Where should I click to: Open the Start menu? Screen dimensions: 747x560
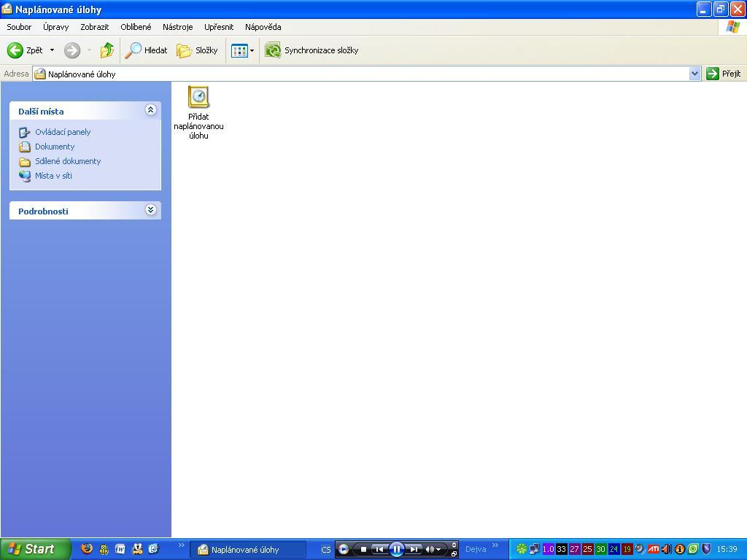[x=35, y=549]
